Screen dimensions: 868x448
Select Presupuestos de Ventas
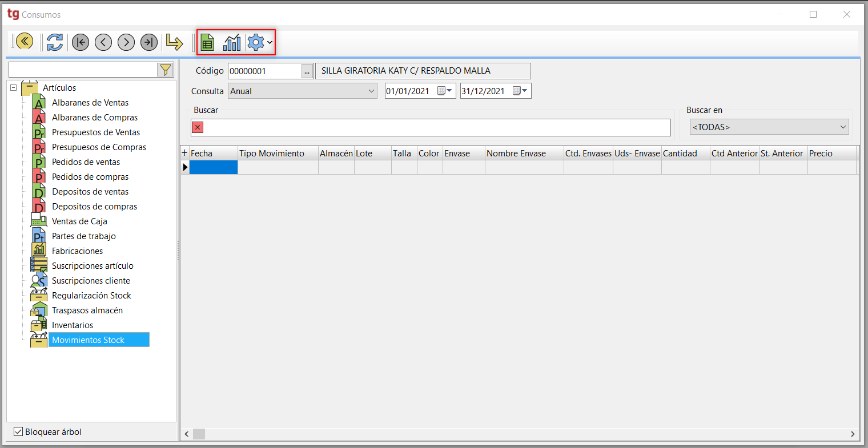click(x=96, y=132)
